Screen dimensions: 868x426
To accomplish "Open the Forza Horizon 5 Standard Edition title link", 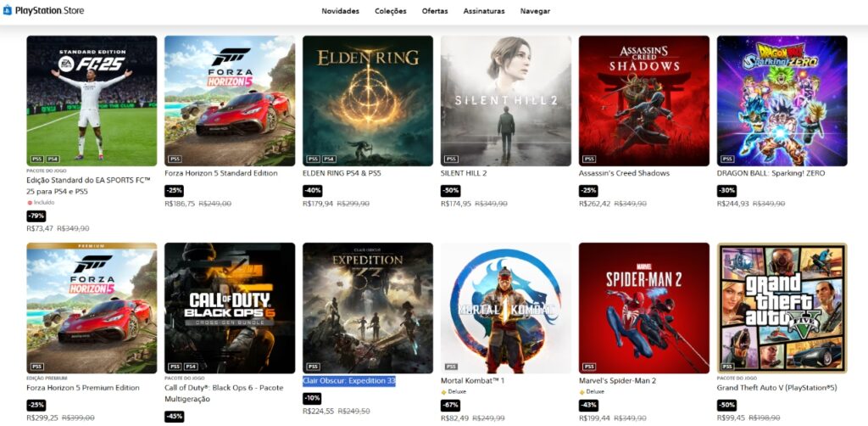I will [221, 173].
